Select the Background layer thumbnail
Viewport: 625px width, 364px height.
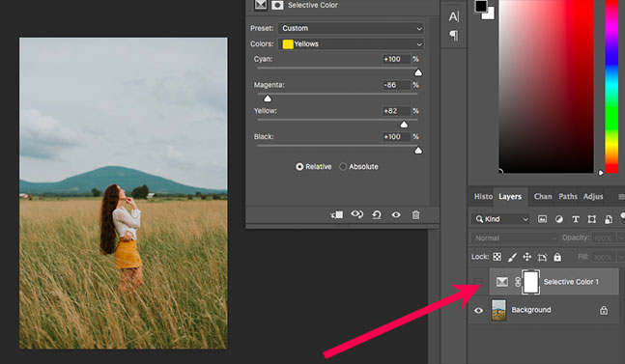498,310
